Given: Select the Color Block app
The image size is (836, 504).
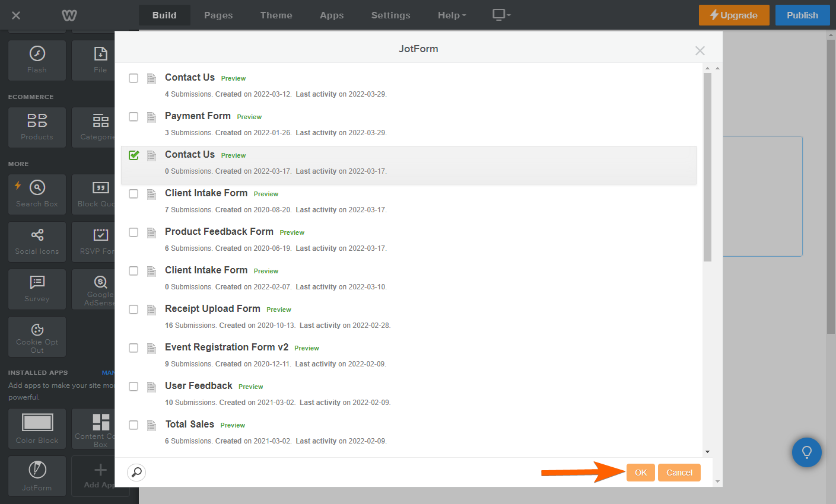Looking at the screenshot, I should pos(37,429).
